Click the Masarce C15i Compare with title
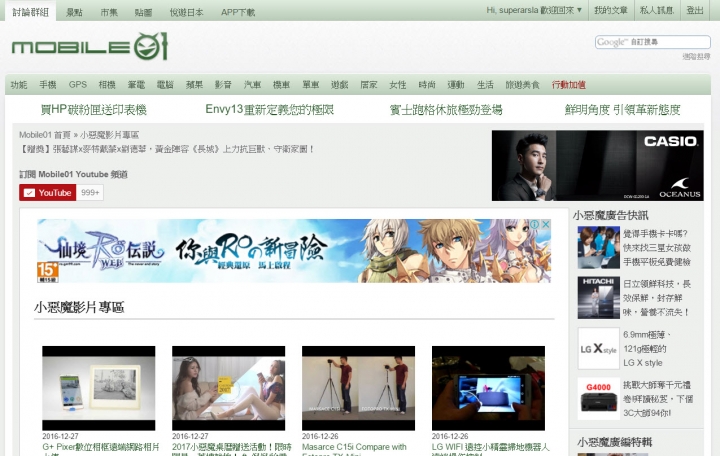Image resolution: width=720 pixels, height=456 pixels. 354,449
